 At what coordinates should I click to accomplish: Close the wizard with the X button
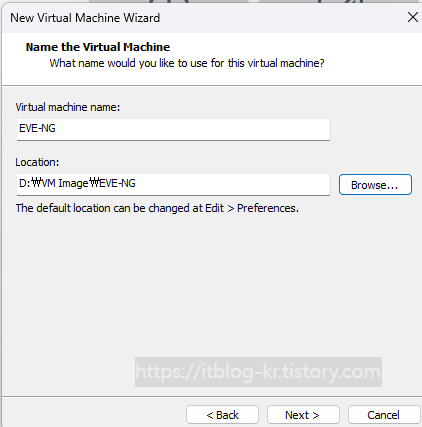coord(413,17)
